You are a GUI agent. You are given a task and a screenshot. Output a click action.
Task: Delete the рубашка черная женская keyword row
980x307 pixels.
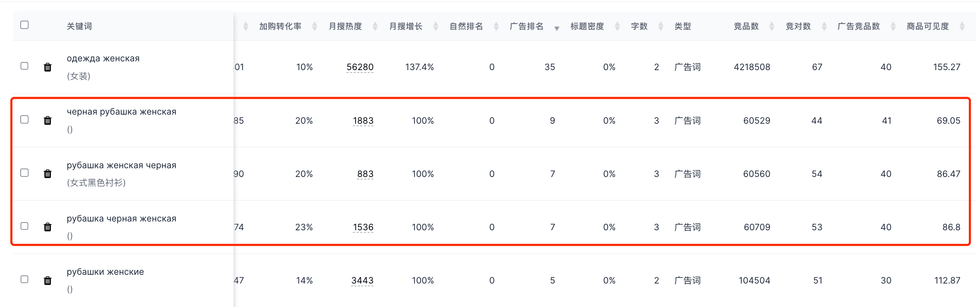pos(48,227)
